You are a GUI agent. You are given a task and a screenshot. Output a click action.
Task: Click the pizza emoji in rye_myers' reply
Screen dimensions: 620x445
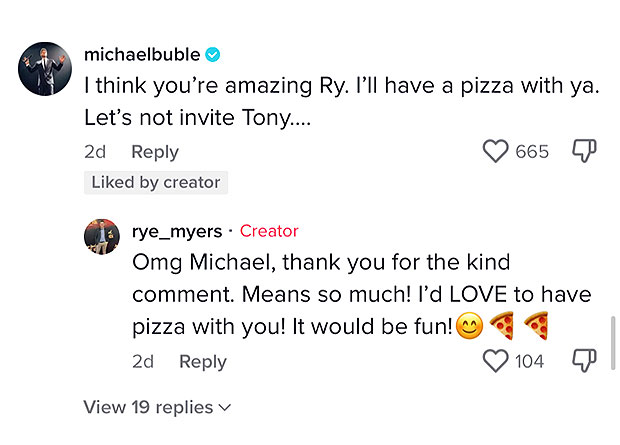point(502,326)
